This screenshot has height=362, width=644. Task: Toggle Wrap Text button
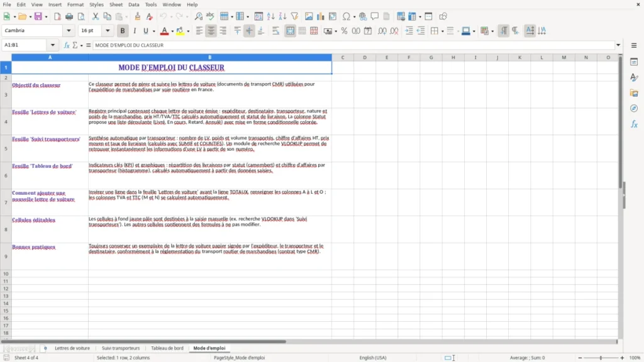(275, 31)
